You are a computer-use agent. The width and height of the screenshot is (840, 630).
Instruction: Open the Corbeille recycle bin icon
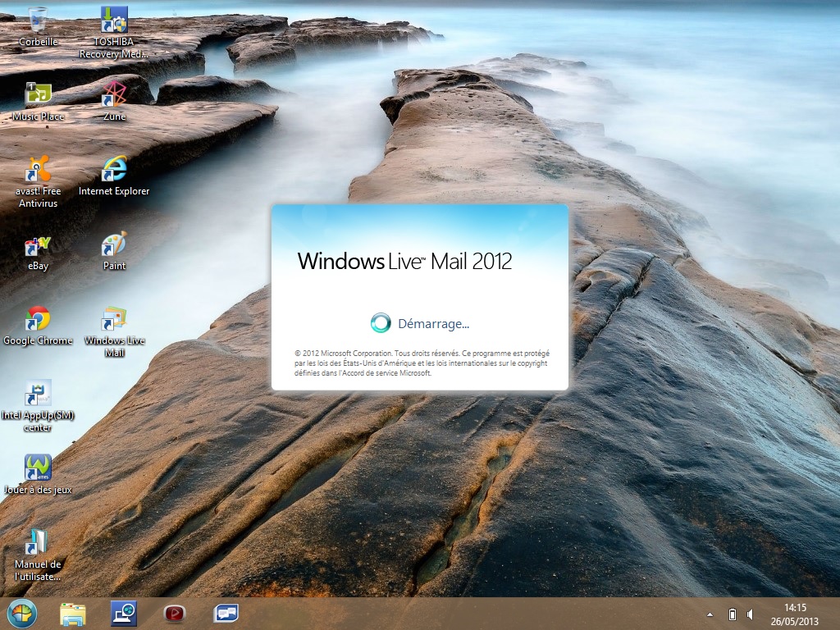tap(38, 25)
